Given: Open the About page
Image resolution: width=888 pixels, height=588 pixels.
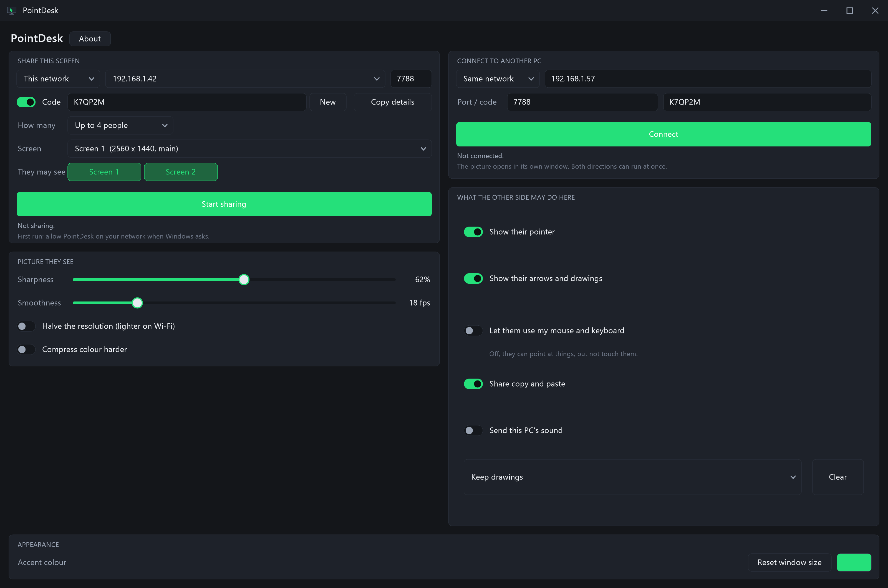Looking at the screenshot, I should 90,39.
